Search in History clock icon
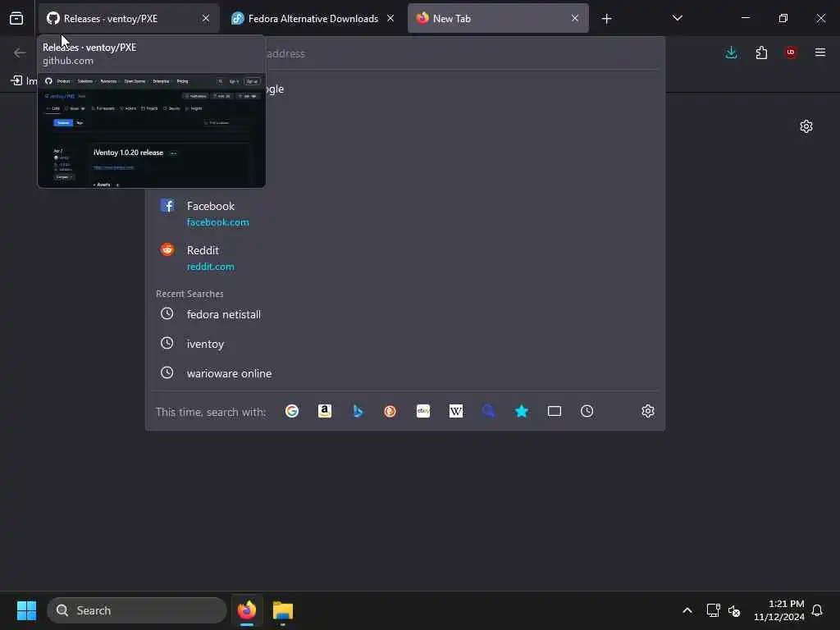This screenshot has width=840, height=630. point(587,411)
